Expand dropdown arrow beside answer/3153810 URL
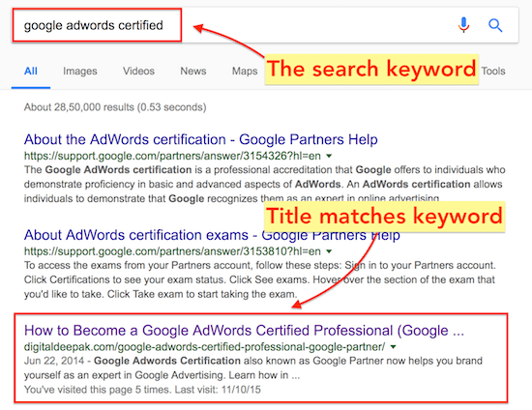The image size is (532, 410). pos(329,251)
